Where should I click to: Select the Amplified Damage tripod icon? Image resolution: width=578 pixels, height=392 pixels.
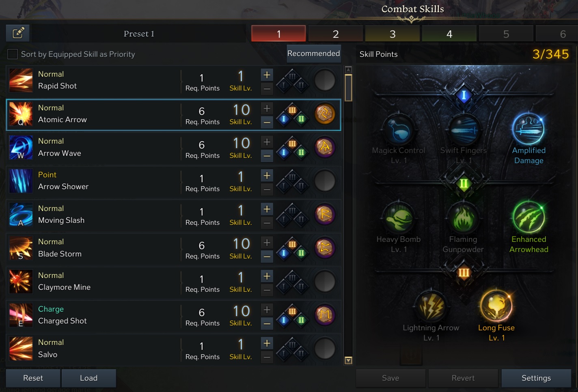pyautogui.click(x=528, y=129)
